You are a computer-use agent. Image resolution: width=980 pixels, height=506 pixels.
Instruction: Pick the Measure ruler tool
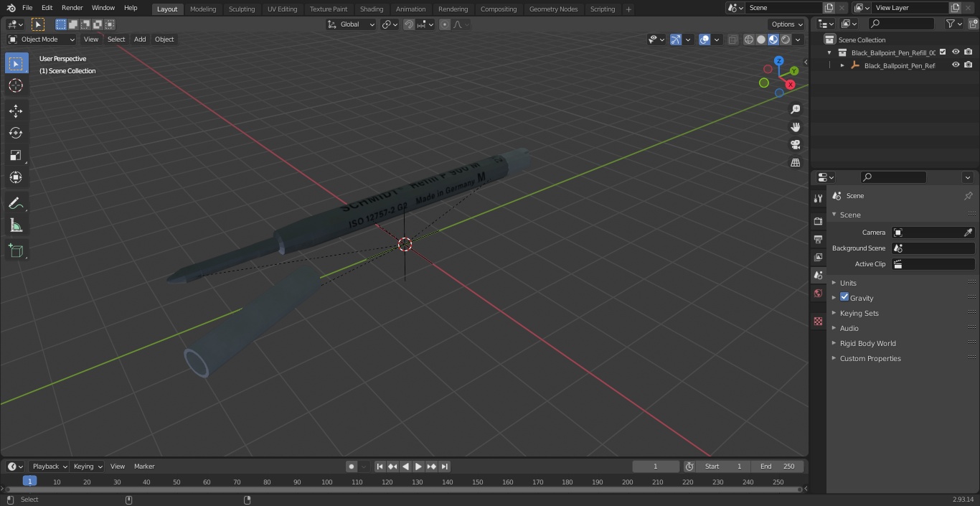point(16,225)
